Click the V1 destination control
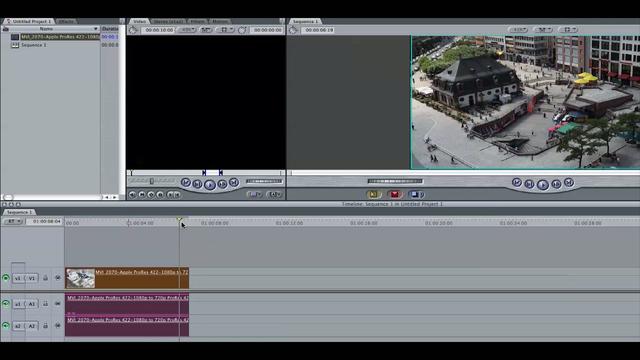 pyautogui.click(x=31, y=279)
